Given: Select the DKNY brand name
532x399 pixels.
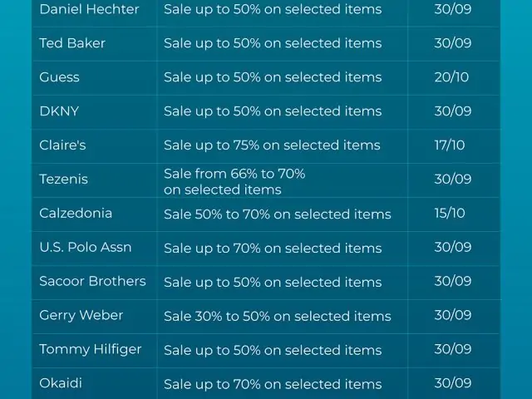Looking at the screenshot, I should coord(59,111).
